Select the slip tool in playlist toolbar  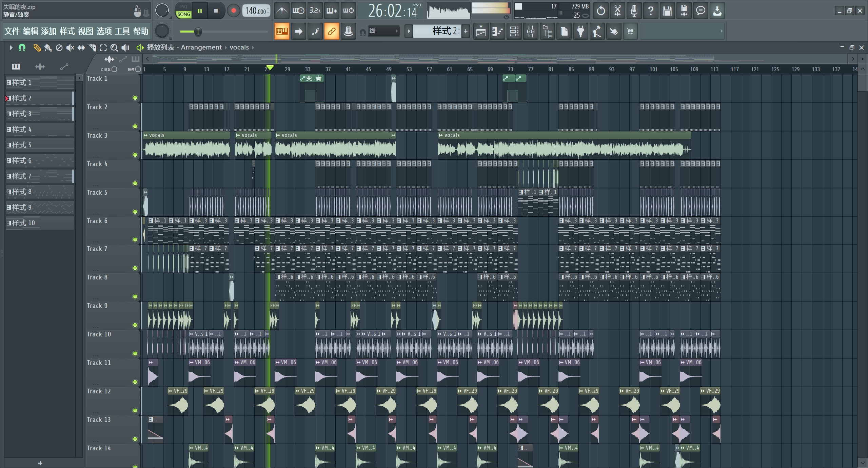(81, 48)
